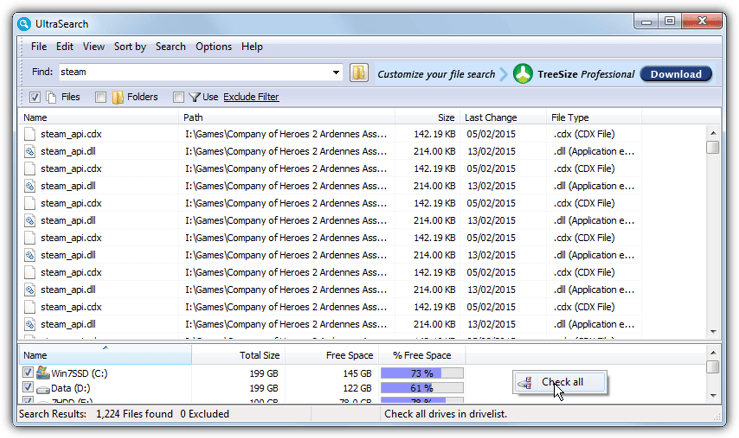Click the 122 GB free space value

pyautogui.click(x=357, y=388)
